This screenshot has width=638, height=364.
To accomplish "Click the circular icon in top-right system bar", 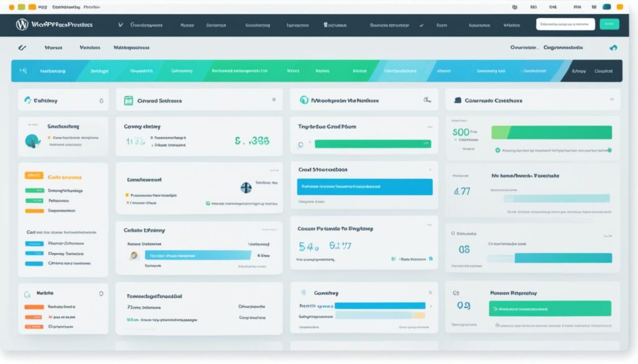I will 515,7.
